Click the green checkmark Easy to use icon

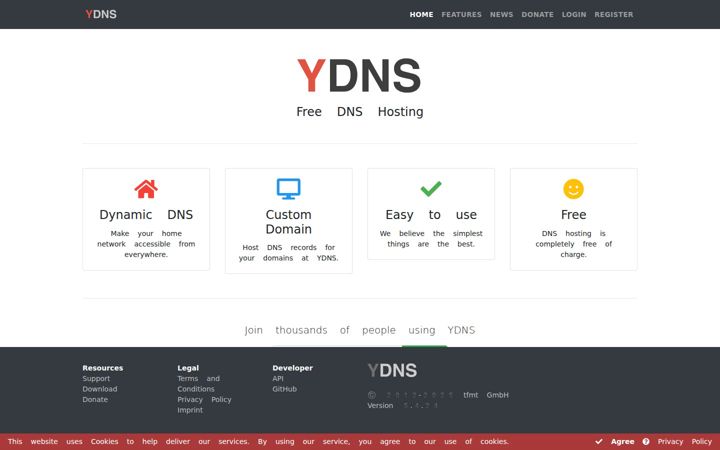pyautogui.click(x=431, y=189)
